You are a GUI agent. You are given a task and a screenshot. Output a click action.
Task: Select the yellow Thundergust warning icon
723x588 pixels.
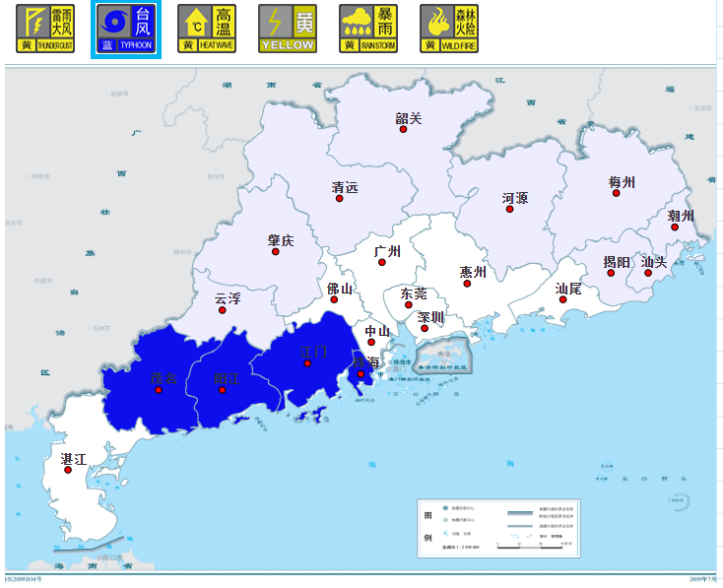46,28
